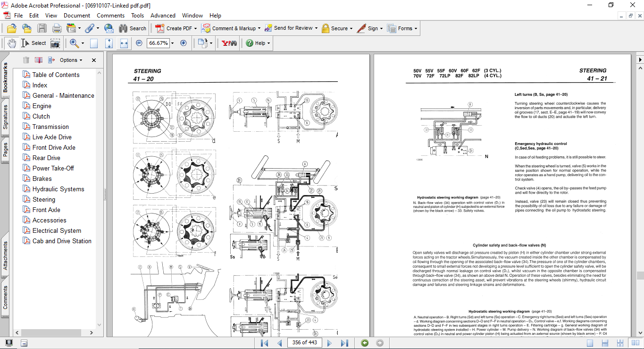Click the Fit Width icon
The width and height of the screenshot is (644, 349).
click(x=124, y=43)
